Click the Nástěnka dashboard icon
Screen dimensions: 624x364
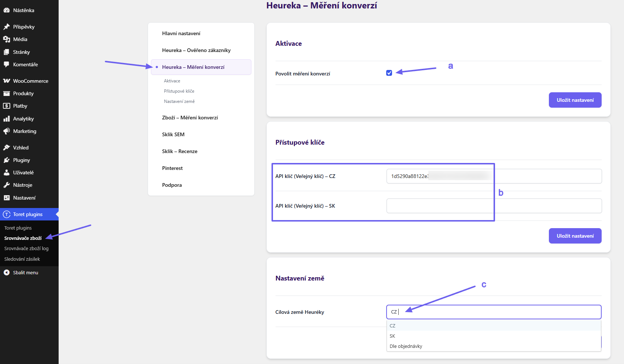click(x=7, y=10)
